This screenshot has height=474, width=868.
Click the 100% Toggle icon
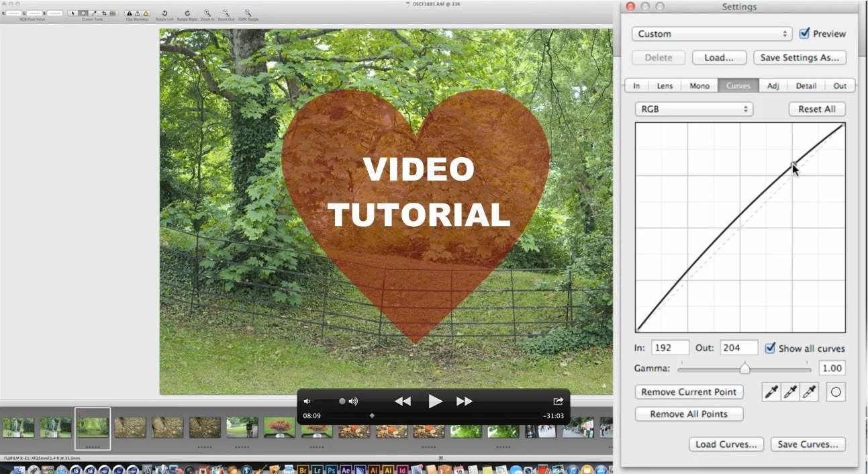(x=248, y=13)
